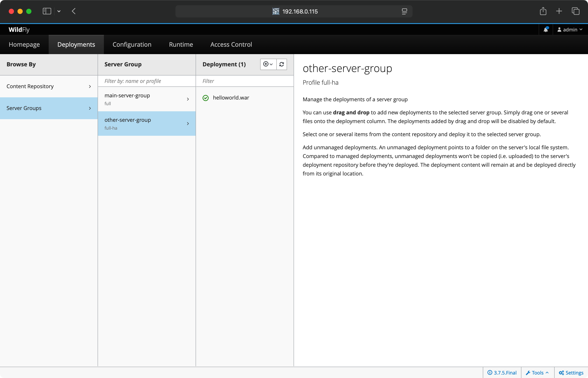Viewport: 588px width, 378px height.
Task: Click the helloworld.war enabled status icon
Action: tap(206, 98)
